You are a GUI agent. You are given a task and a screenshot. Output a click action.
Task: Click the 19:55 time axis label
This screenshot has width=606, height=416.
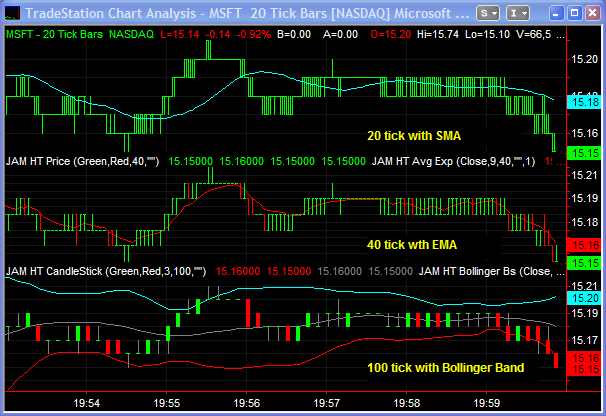click(167, 403)
